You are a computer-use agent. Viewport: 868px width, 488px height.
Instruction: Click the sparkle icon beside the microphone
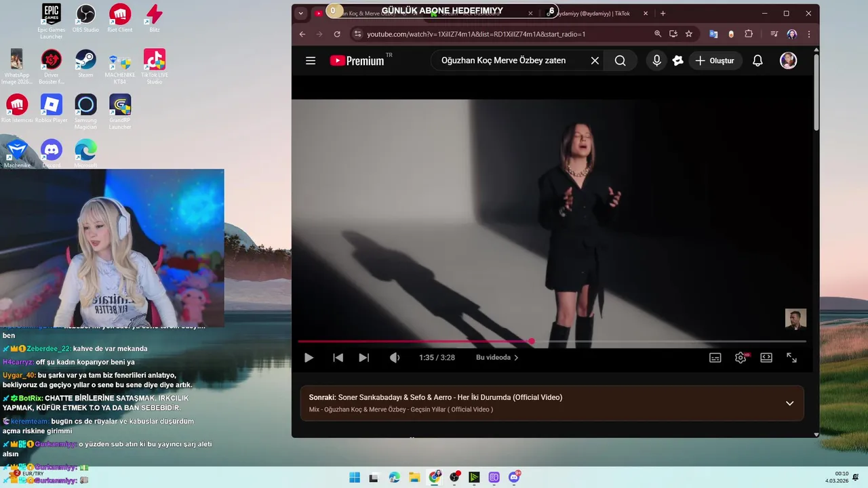tap(677, 60)
